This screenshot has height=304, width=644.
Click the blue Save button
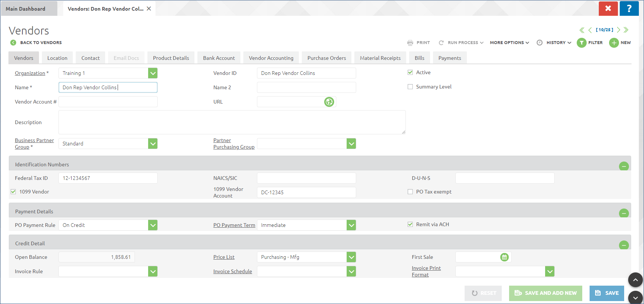(x=607, y=293)
